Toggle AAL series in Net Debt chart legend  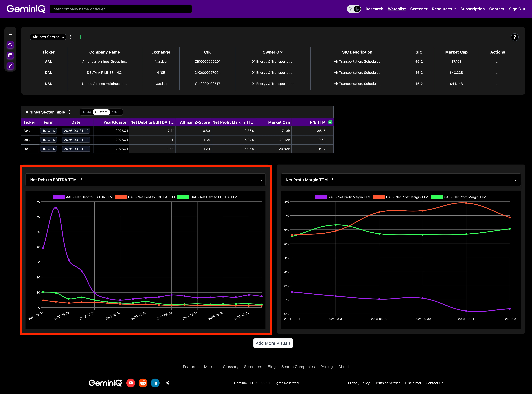(x=83, y=197)
